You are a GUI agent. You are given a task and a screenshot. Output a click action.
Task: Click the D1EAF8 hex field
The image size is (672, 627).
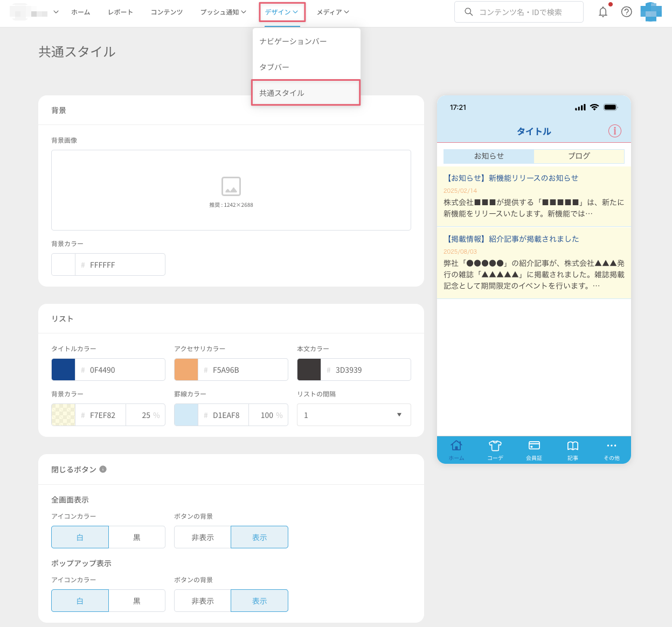(224, 415)
